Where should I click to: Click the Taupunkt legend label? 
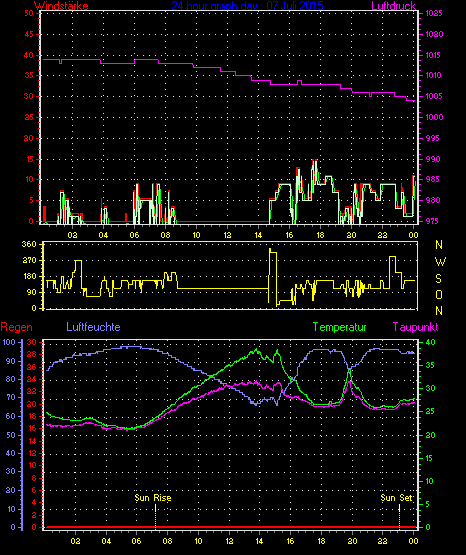pos(416,327)
